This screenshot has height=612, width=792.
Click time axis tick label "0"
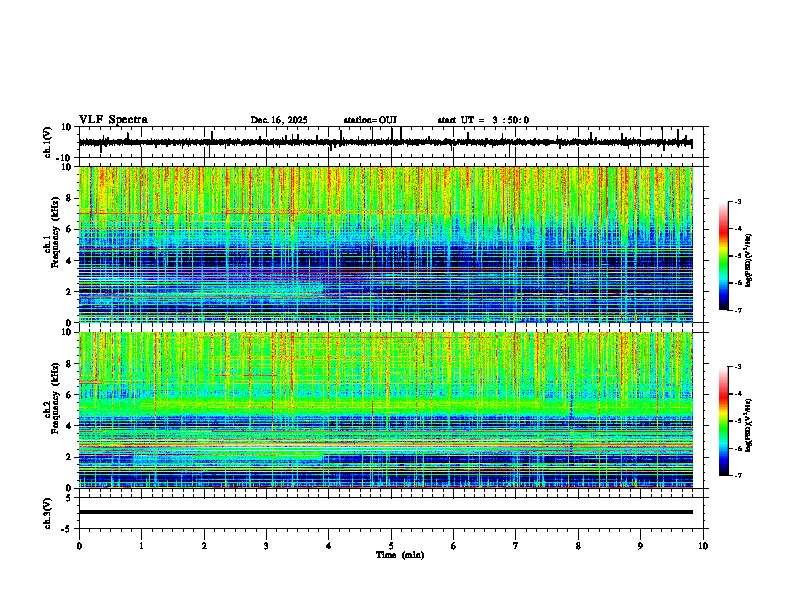(79, 546)
